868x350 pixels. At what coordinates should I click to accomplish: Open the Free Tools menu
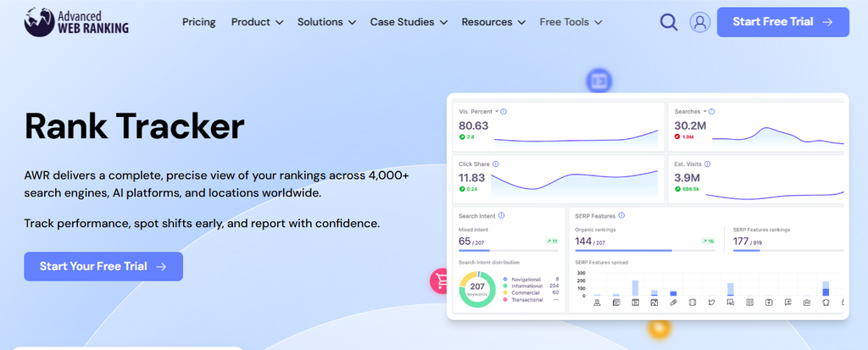click(571, 22)
